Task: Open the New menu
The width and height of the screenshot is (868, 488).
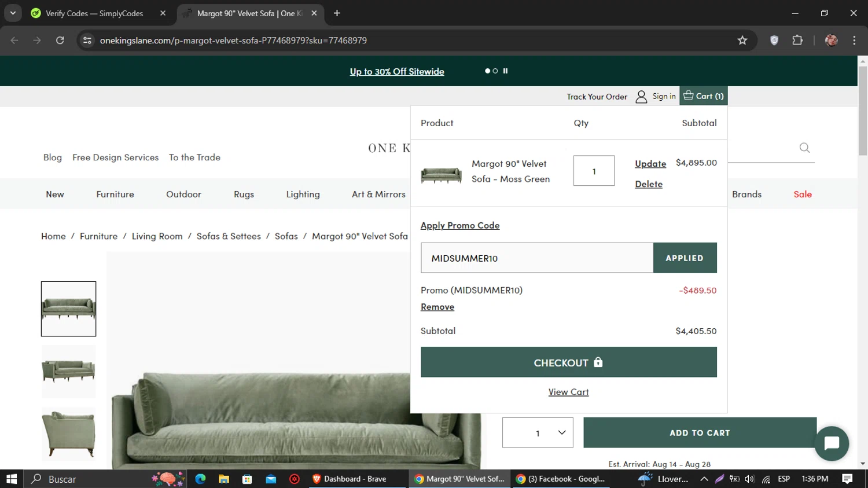Action: point(55,195)
